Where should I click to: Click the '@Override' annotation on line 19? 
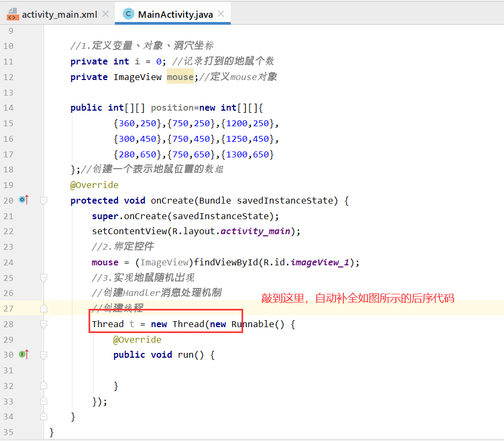pos(94,185)
